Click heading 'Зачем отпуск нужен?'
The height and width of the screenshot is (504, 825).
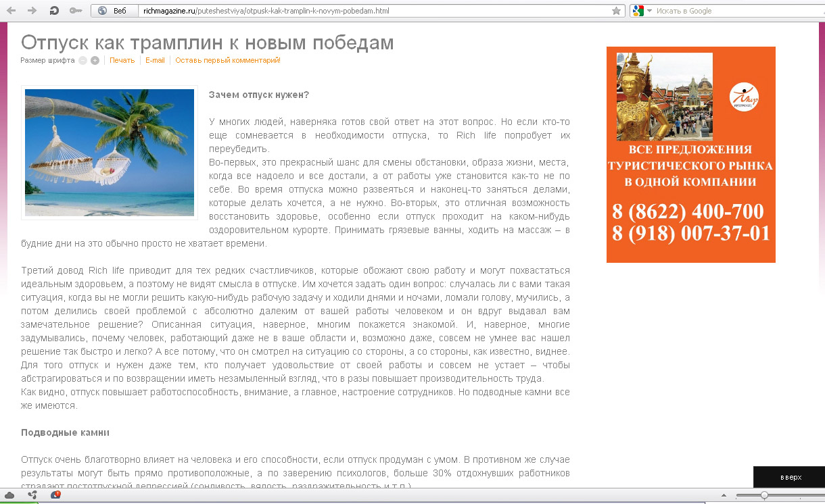point(259,95)
